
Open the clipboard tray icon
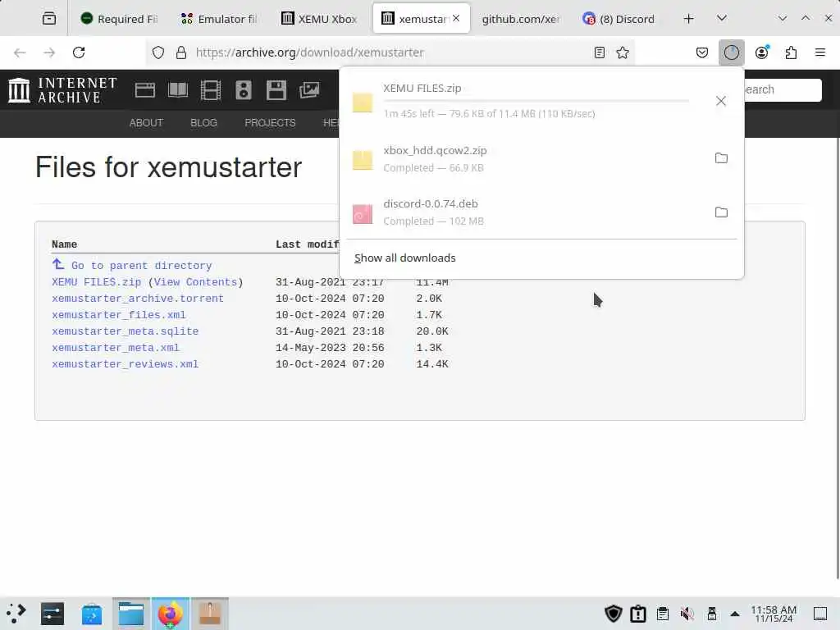(663, 614)
